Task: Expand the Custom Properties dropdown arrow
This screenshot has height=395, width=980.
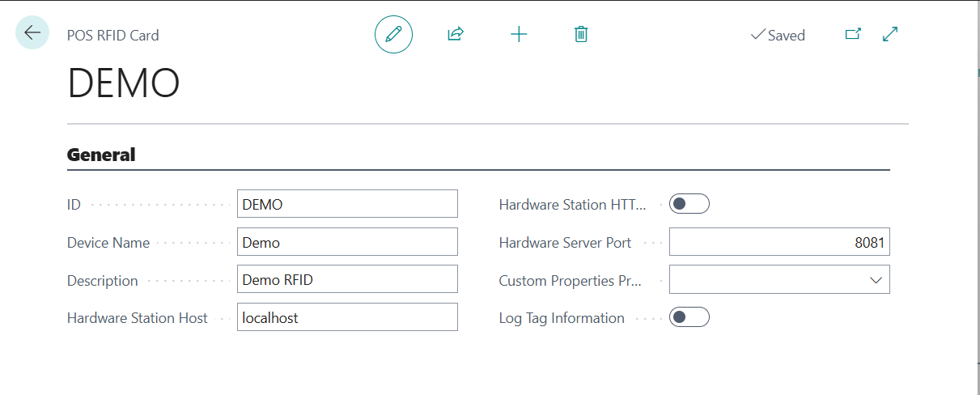Action: click(876, 280)
